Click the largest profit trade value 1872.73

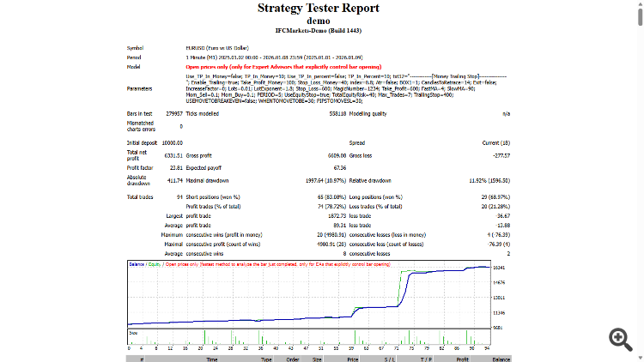pos(337,216)
